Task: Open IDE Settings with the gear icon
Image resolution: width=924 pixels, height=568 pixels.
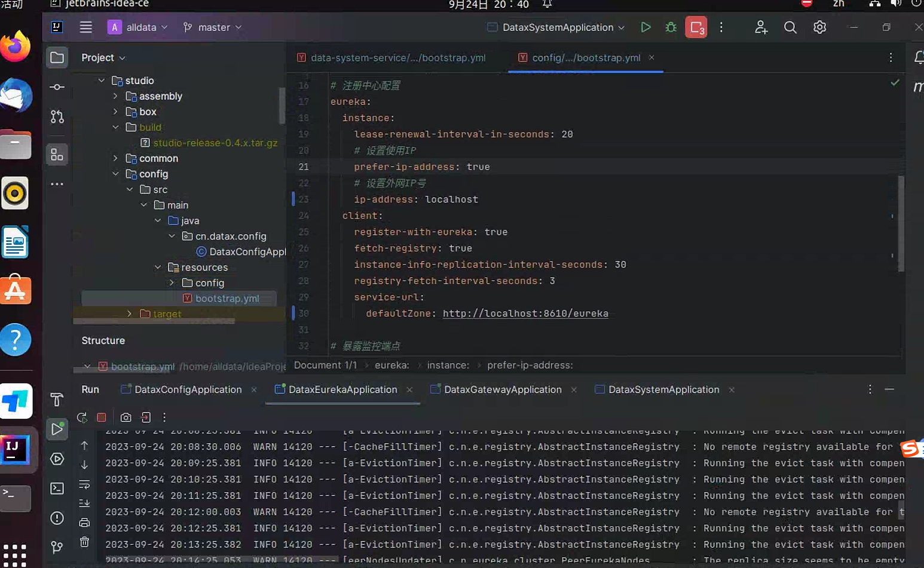Action: point(819,27)
